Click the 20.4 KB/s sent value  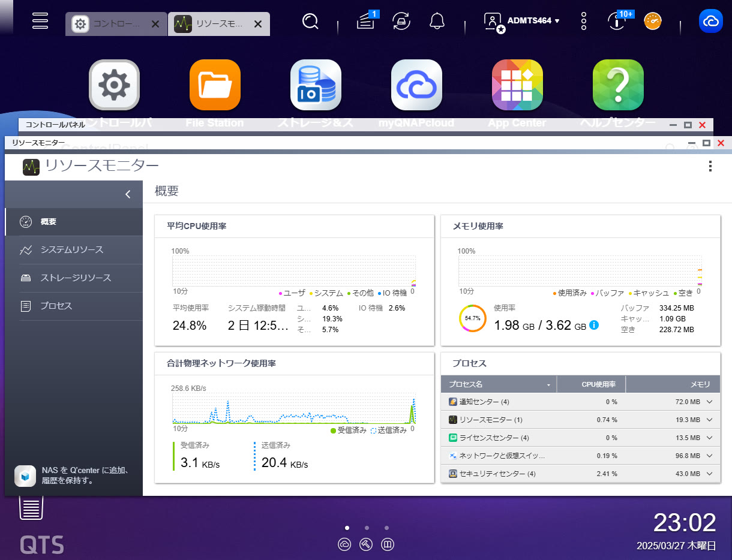coord(285,463)
